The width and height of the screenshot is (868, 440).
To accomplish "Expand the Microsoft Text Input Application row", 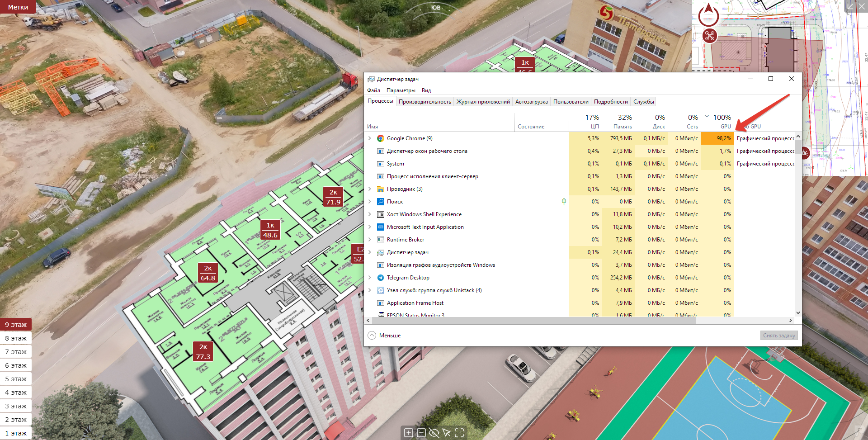I will [370, 227].
